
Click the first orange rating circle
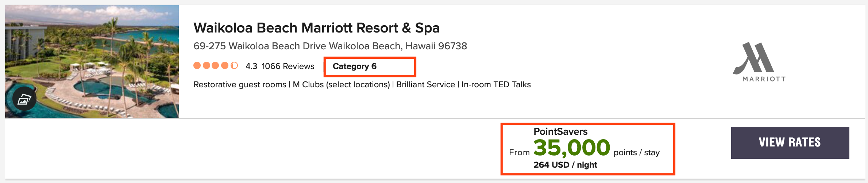tap(197, 66)
